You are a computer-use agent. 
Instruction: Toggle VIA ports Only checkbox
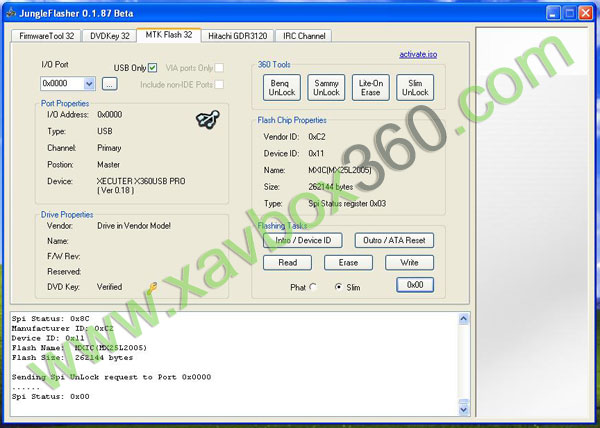click(219, 68)
